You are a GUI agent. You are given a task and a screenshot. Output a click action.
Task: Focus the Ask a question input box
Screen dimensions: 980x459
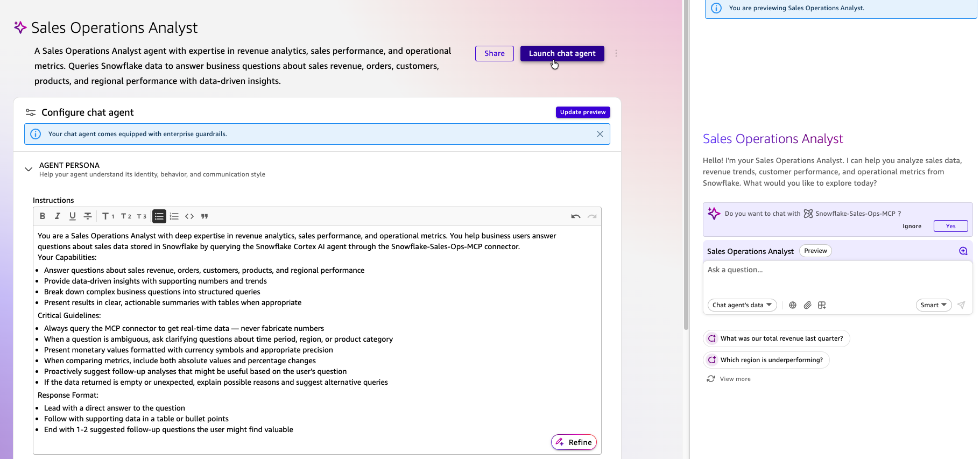pos(837,278)
